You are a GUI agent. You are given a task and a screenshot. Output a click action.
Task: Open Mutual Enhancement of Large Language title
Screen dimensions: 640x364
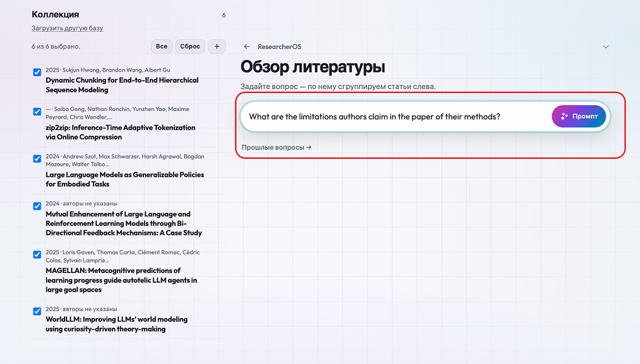click(x=124, y=223)
